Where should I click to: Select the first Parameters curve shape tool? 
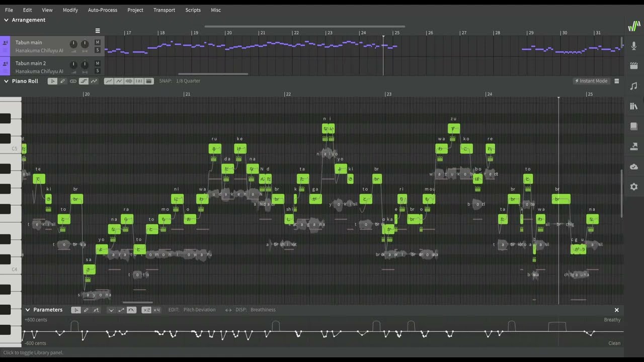(111, 310)
